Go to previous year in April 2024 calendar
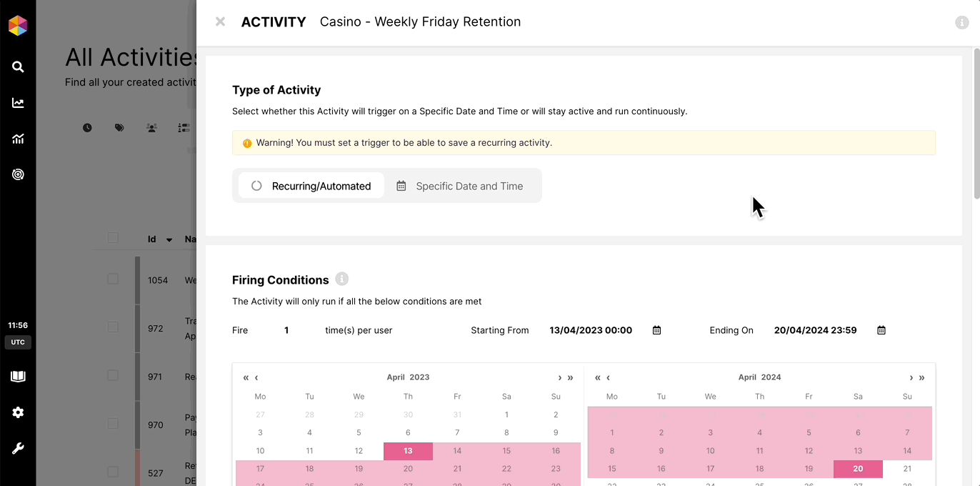This screenshot has height=486, width=980. (x=598, y=377)
